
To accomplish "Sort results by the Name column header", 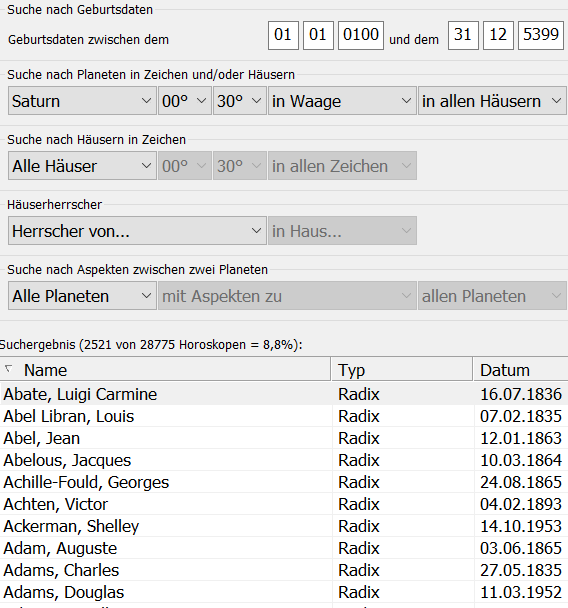I will (166, 370).
